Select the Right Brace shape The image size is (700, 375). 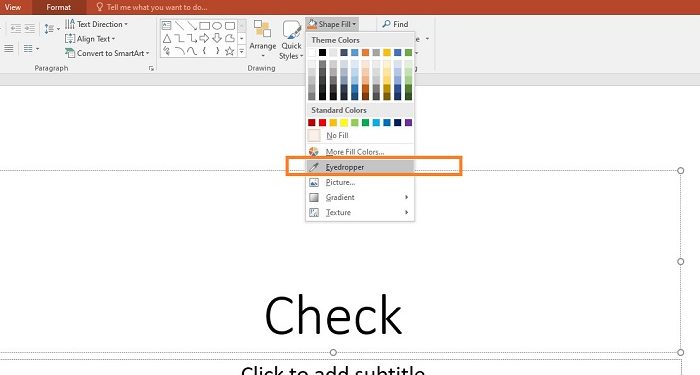pyautogui.click(x=217, y=51)
